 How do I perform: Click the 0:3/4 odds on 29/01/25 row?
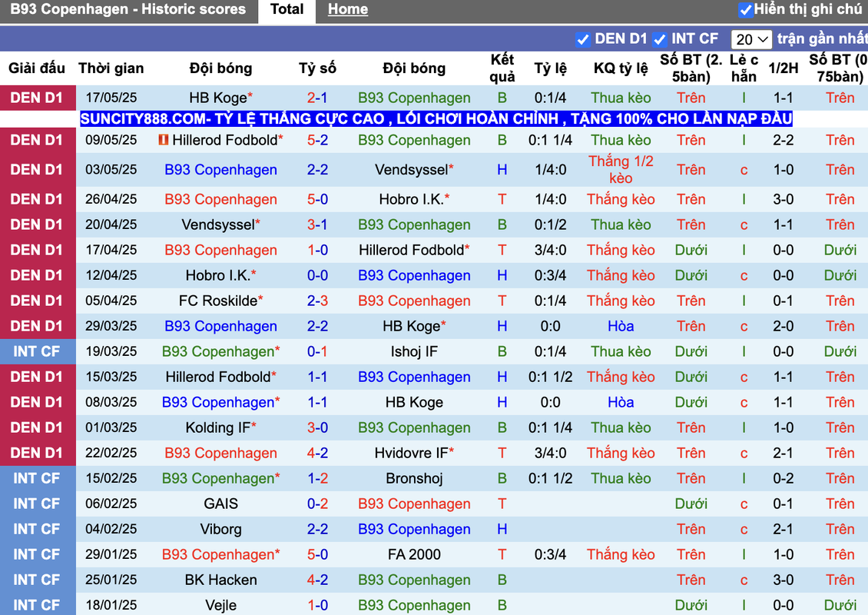click(x=550, y=554)
